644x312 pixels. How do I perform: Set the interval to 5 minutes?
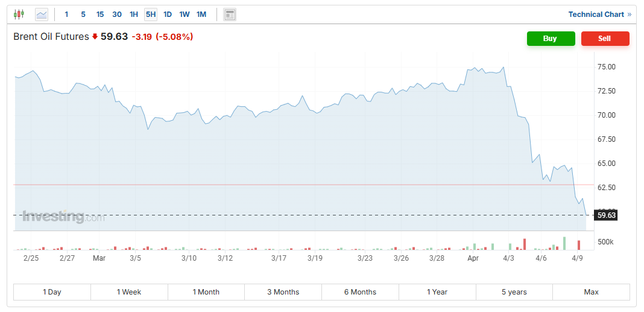click(x=83, y=14)
